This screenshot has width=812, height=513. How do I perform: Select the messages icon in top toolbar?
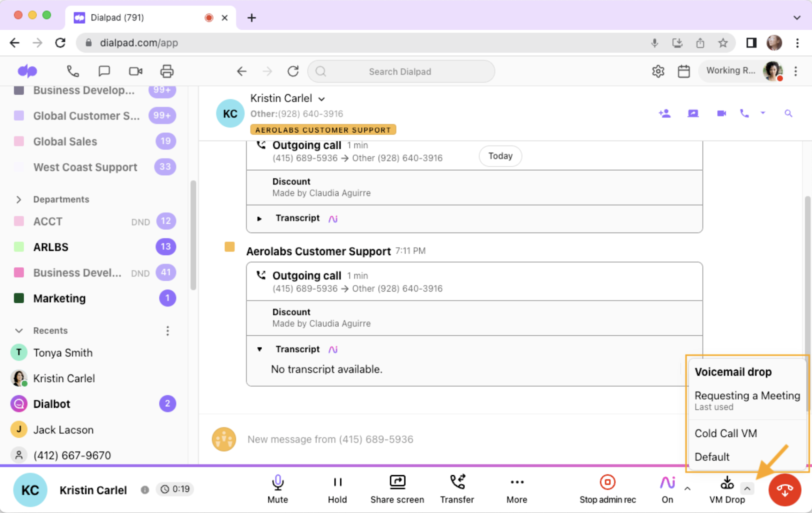click(104, 71)
